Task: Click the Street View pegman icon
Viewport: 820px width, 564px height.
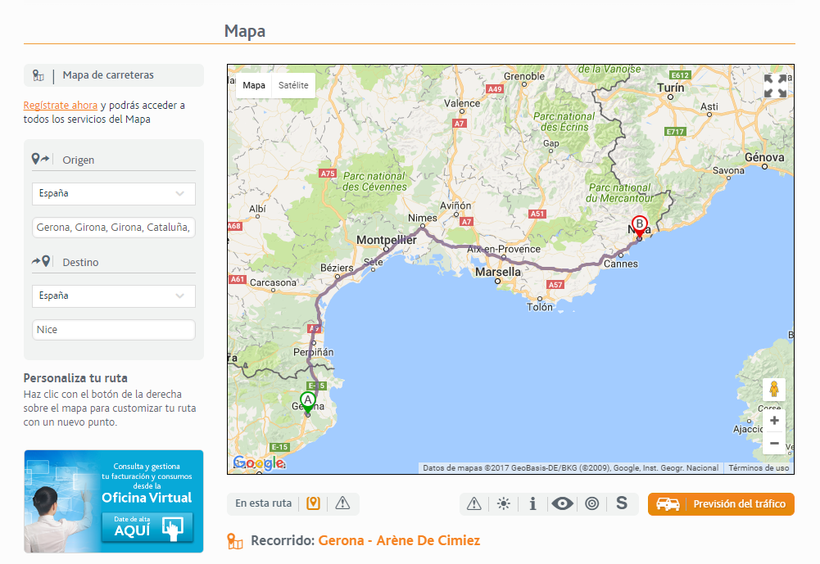Action: [x=774, y=390]
